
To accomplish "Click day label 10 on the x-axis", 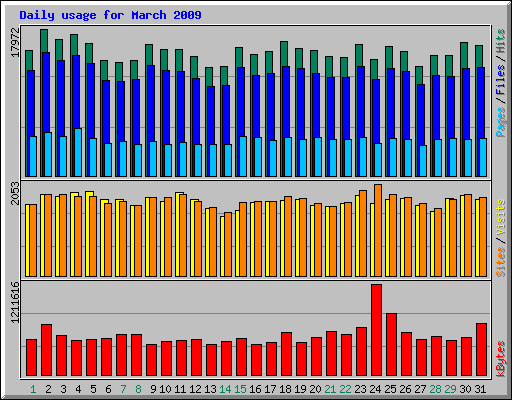I will tap(165, 389).
